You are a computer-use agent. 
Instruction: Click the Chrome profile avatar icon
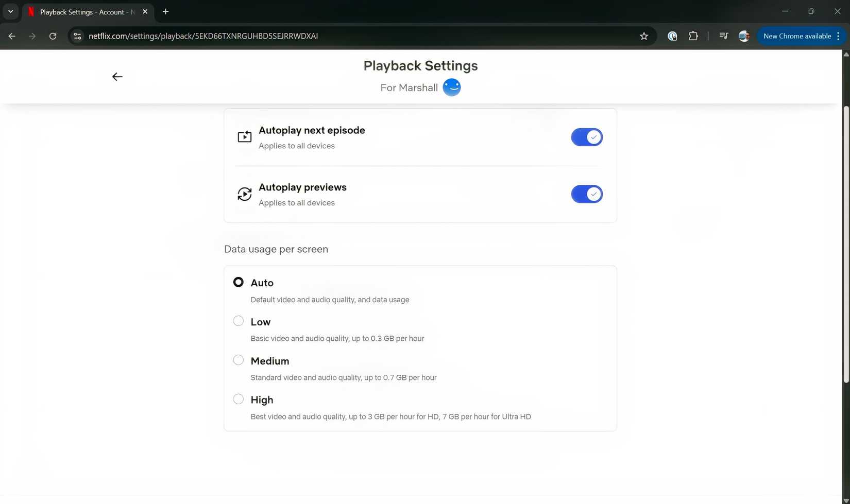click(x=744, y=36)
